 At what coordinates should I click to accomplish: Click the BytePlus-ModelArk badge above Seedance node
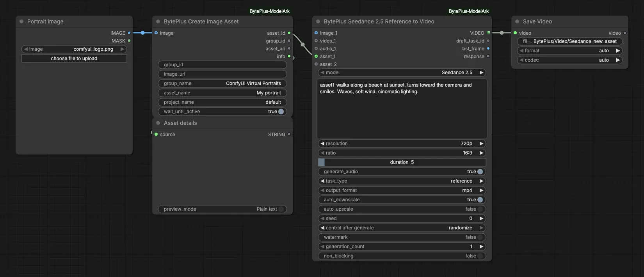point(469,11)
